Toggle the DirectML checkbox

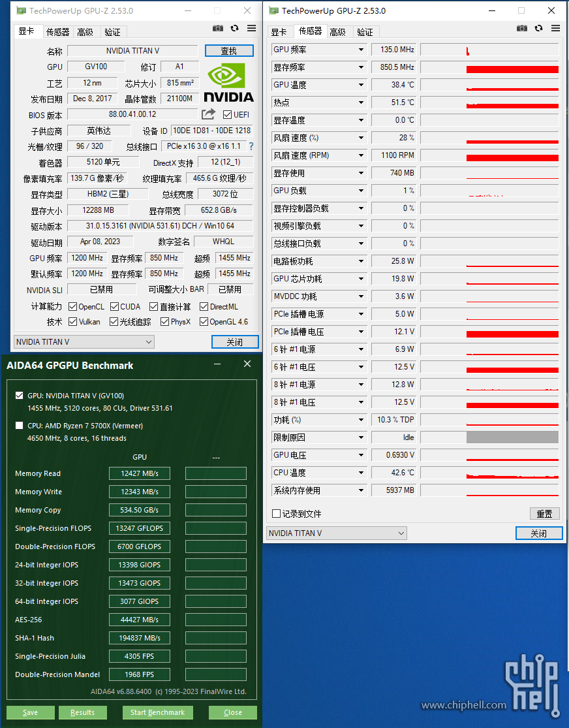204,307
